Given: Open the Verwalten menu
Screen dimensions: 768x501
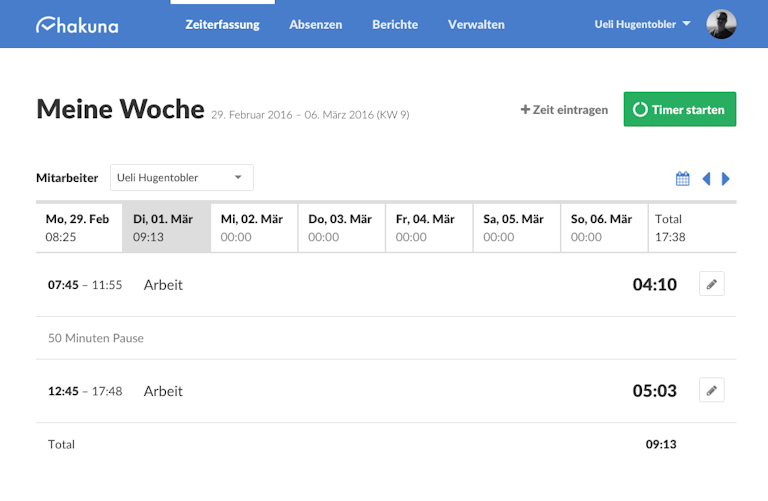Looking at the screenshot, I should coord(476,24).
